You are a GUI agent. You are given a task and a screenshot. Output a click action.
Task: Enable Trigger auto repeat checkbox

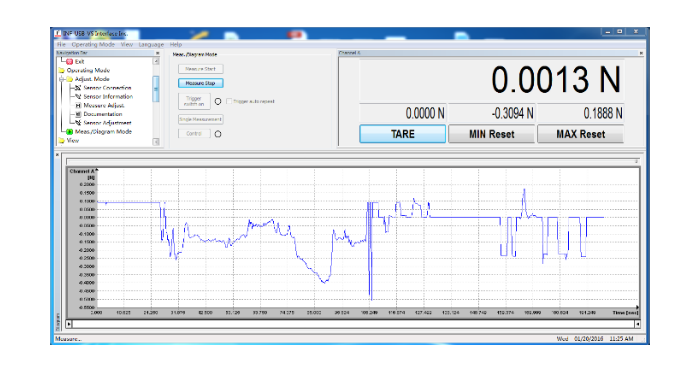229,101
